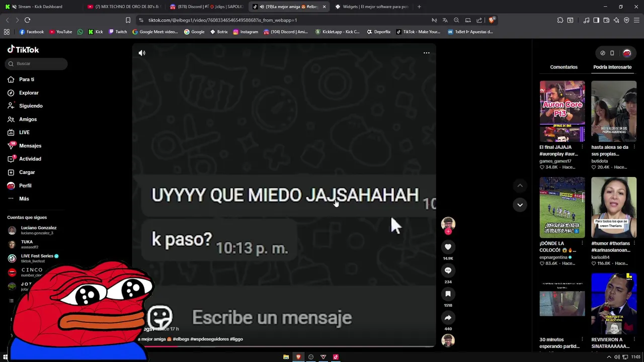Share the video using the arrow icon

click(x=448, y=318)
